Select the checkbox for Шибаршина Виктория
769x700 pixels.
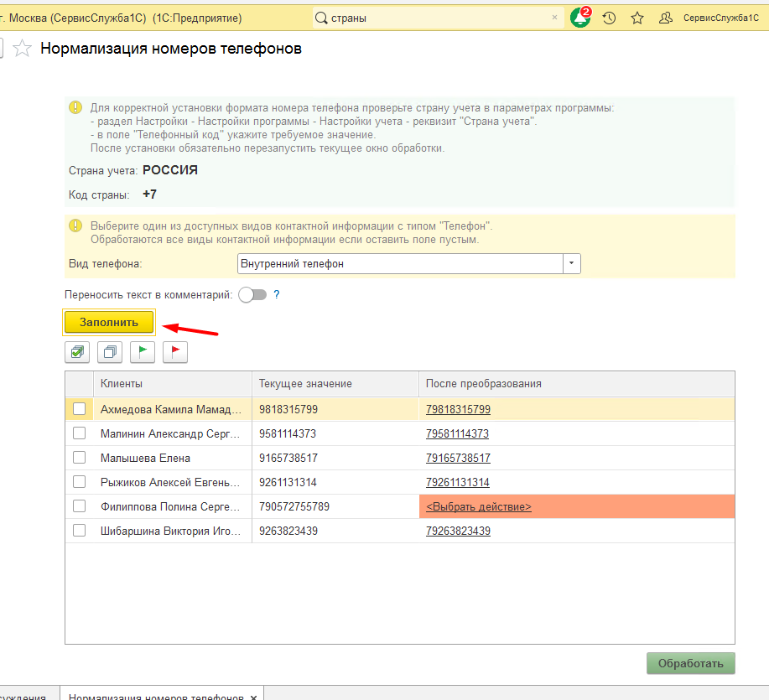click(79, 531)
